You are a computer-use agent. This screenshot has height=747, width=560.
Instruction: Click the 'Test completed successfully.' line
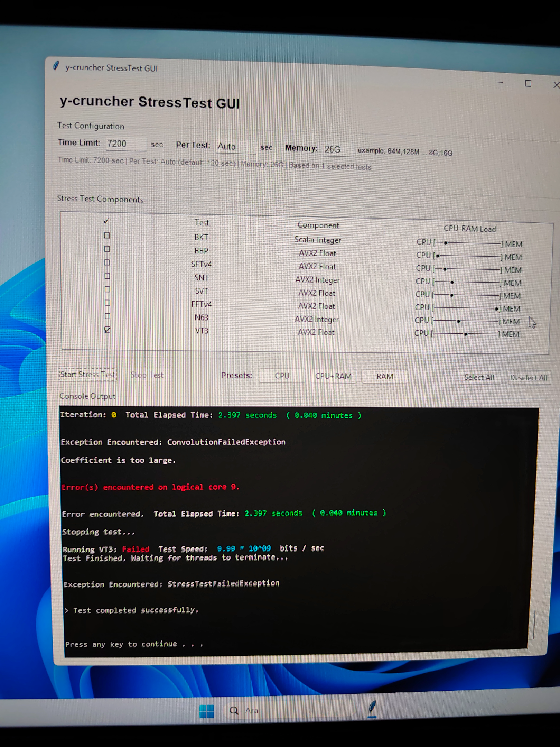click(132, 610)
